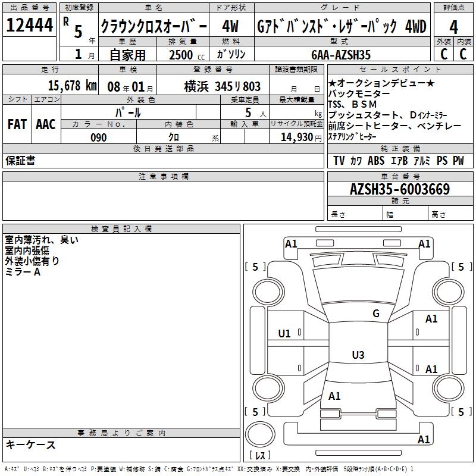Click overall evaluation score 4
Image resolution: width=476 pixels, height=476 pixels.
click(453, 27)
